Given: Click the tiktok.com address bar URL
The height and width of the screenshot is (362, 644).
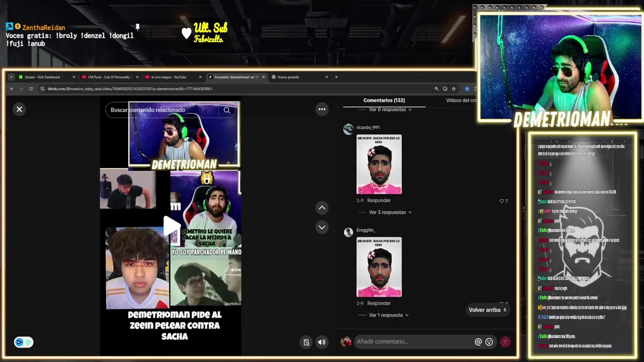Looking at the screenshot, I should coord(130,89).
